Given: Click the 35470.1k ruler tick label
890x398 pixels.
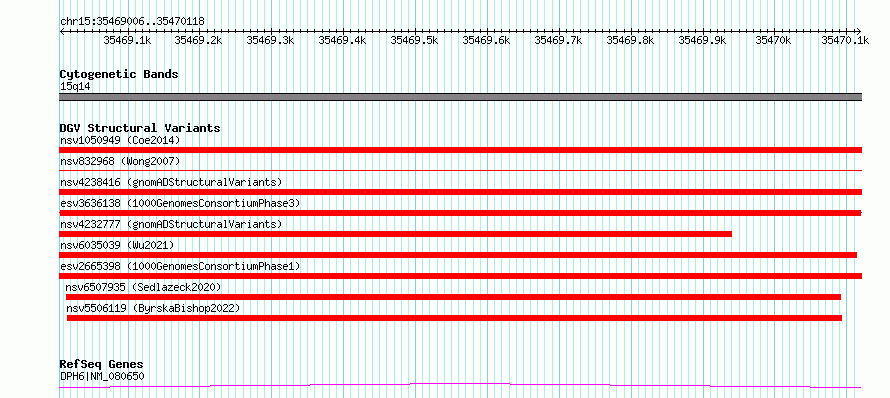Looking at the screenshot, I should pos(845,40).
